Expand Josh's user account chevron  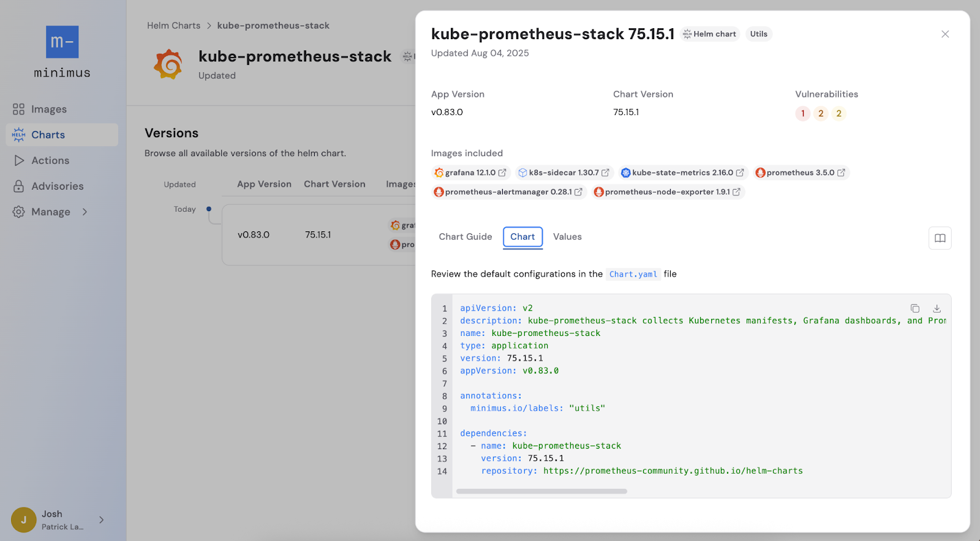(x=102, y=520)
